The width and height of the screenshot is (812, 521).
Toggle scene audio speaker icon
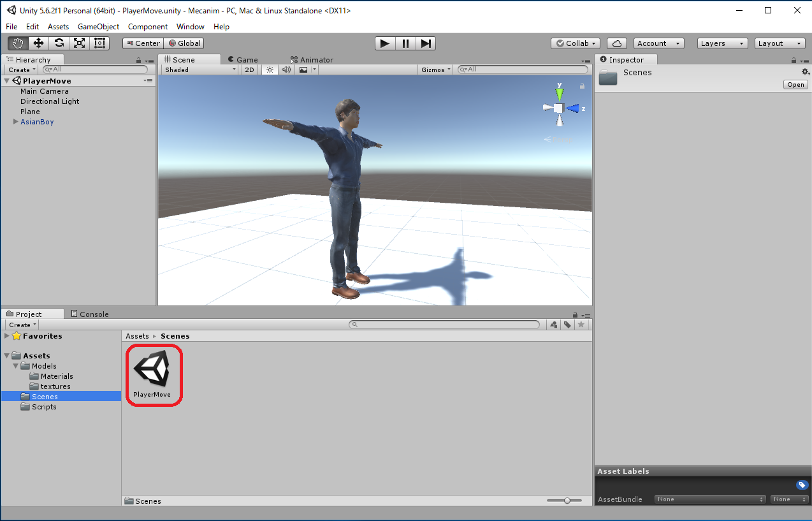click(x=286, y=70)
